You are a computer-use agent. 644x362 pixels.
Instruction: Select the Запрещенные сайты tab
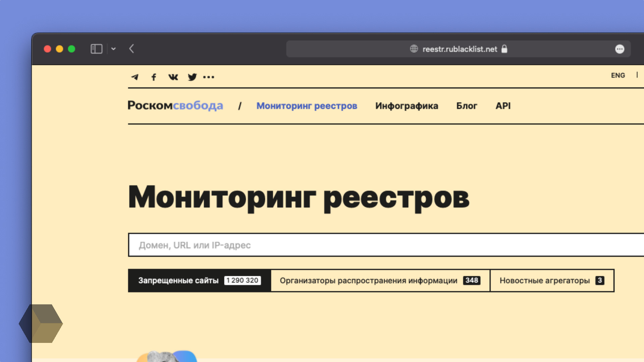point(199,281)
